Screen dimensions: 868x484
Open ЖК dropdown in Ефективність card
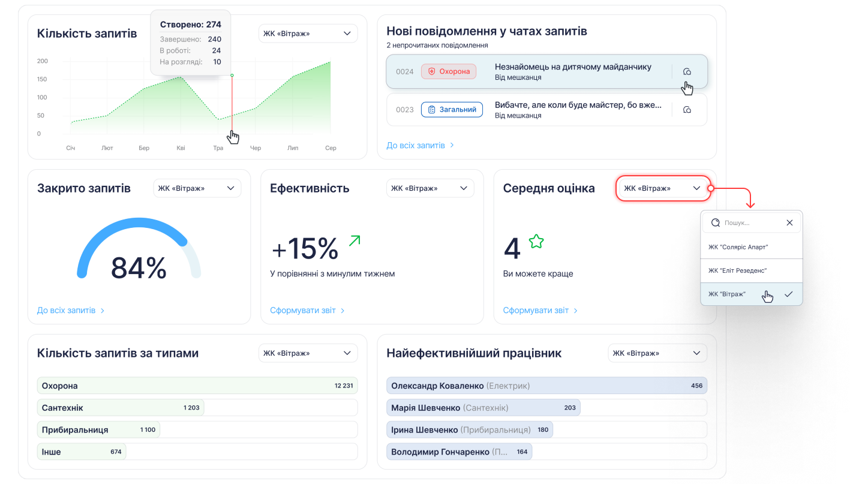click(x=430, y=188)
